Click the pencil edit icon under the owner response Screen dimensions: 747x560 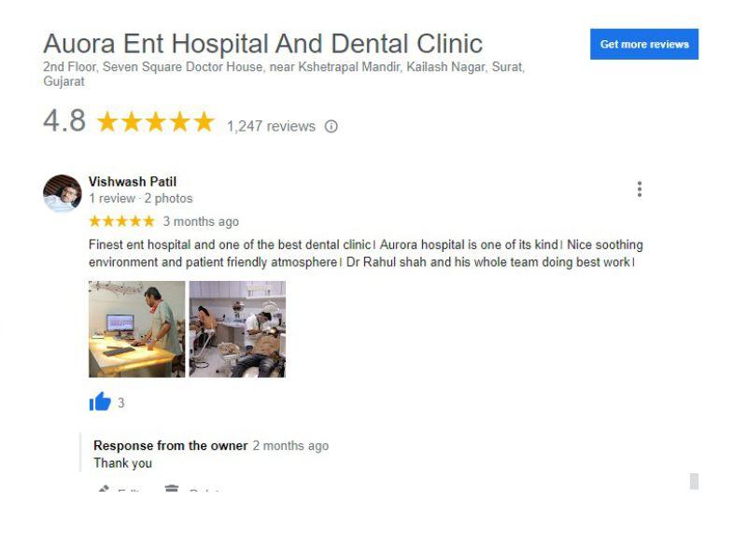pyautogui.click(x=104, y=488)
